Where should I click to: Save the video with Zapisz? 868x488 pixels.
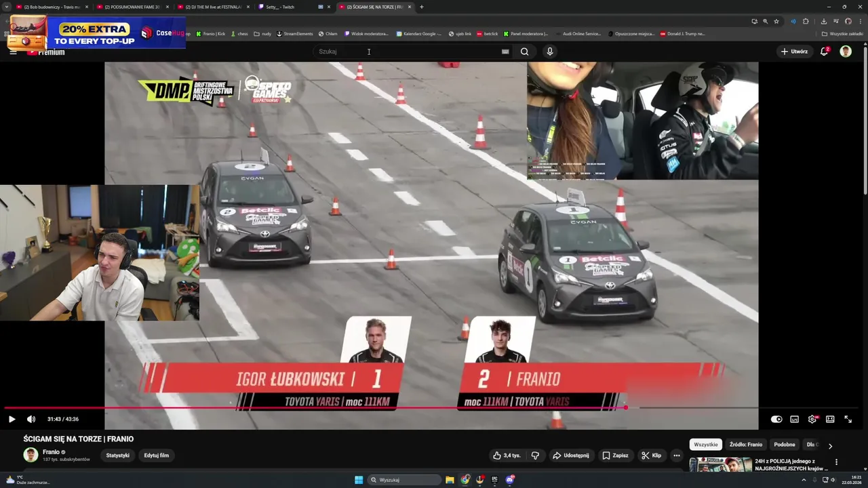pyautogui.click(x=616, y=455)
